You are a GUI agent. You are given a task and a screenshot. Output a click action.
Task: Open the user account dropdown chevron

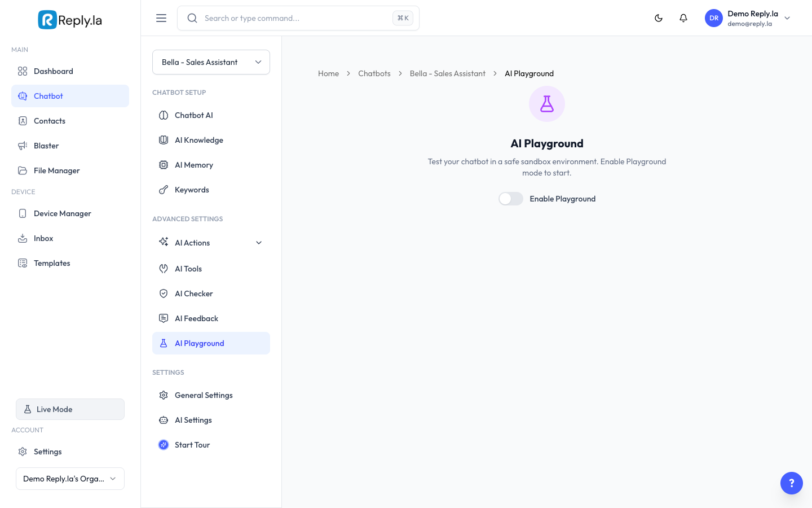click(x=788, y=18)
